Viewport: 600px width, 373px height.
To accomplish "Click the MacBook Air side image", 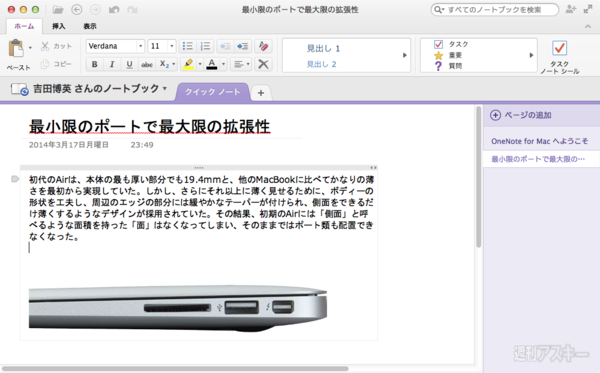I will point(178,307).
